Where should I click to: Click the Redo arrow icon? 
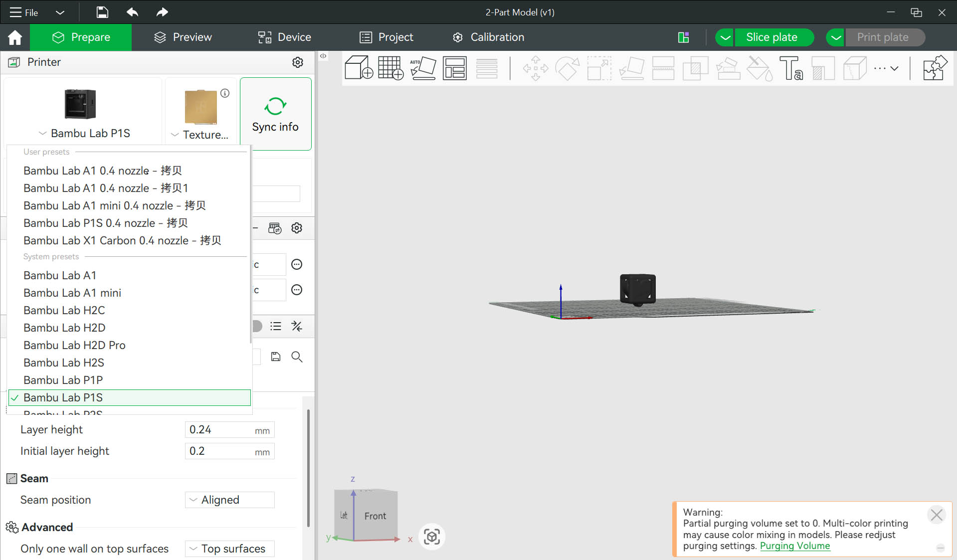click(x=162, y=12)
